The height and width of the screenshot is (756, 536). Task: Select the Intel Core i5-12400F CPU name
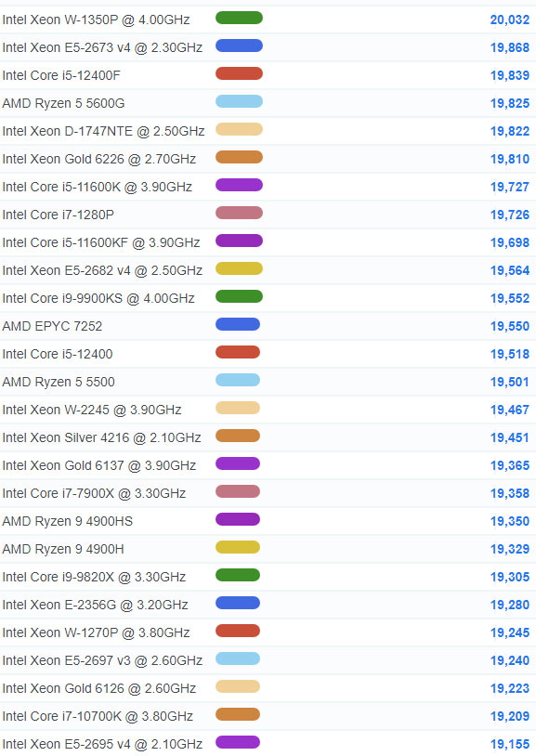(61, 76)
